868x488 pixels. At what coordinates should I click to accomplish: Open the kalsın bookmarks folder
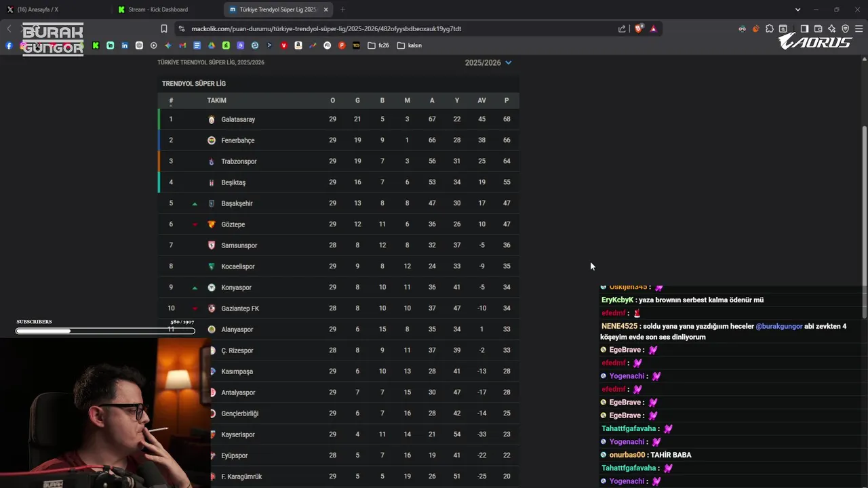(x=410, y=45)
